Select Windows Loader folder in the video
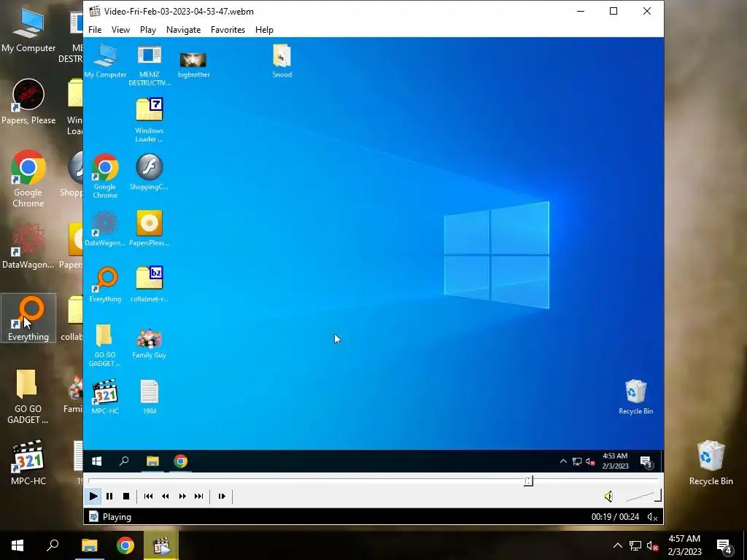The width and height of the screenshot is (747, 560). click(x=149, y=120)
